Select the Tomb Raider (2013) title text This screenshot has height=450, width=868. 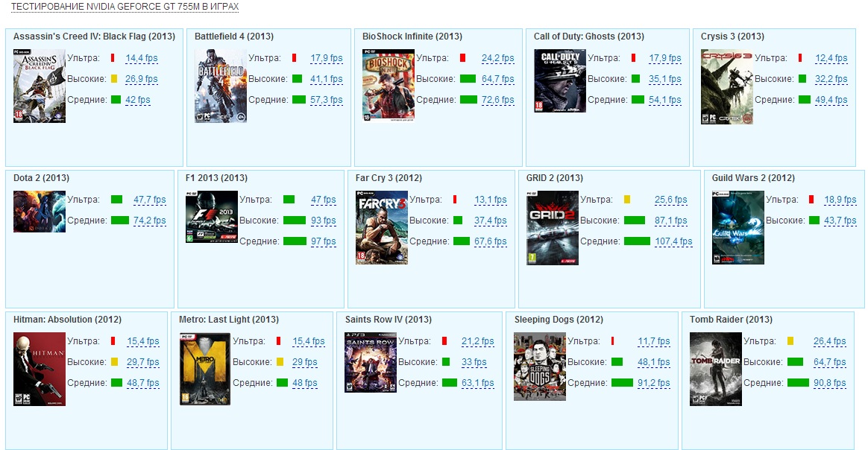[731, 320]
